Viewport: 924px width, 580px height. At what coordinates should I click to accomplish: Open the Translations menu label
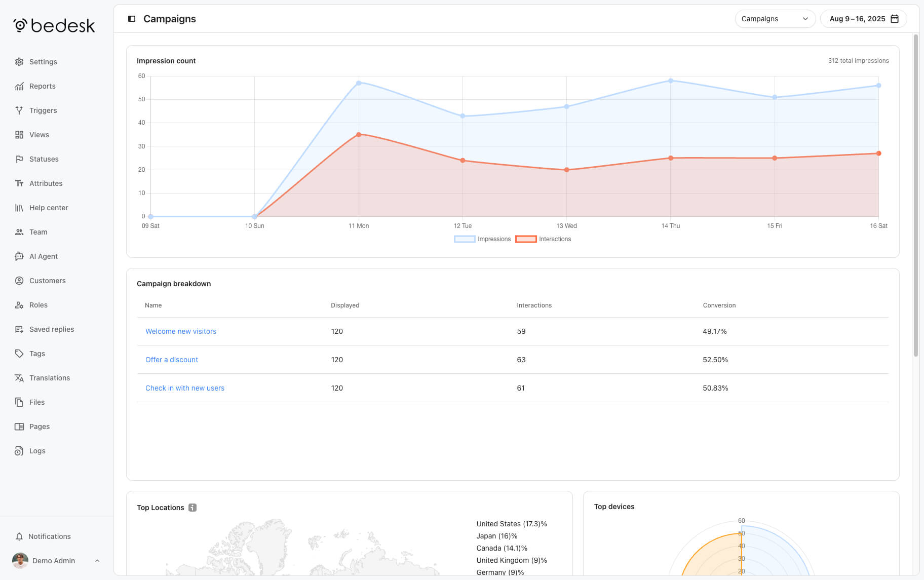pyautogui.click(x=50, y=378)
